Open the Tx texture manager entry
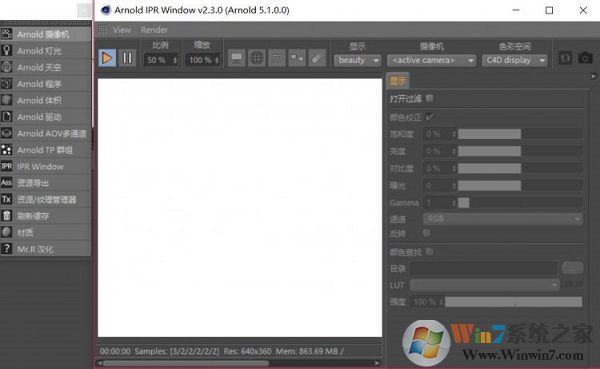The width and height of the screenshot is (600, 369). tap(46, 199)
